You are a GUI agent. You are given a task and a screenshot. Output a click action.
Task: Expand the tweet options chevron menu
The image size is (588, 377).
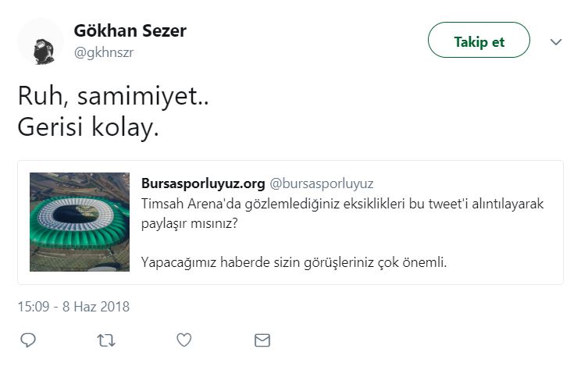point(556,42)
